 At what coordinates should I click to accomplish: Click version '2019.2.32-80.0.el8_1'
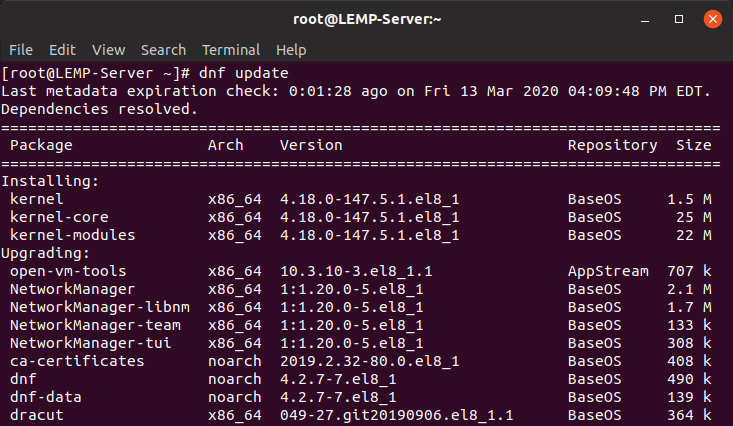tap(370, 361)
